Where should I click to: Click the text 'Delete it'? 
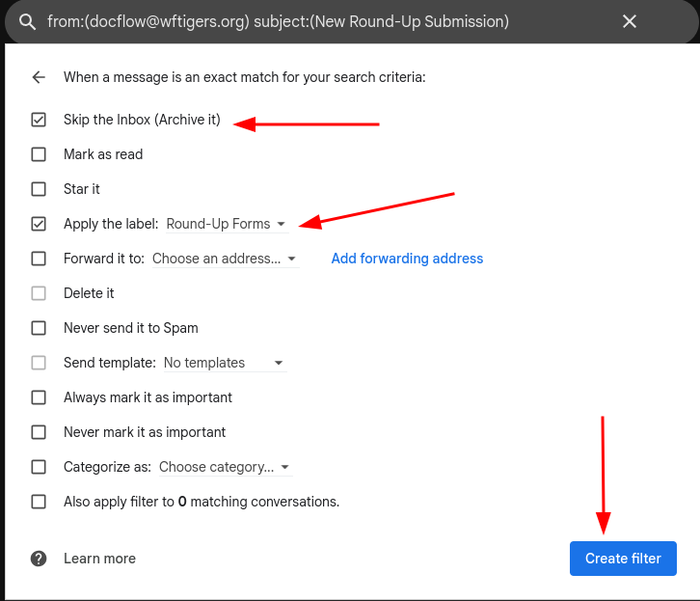pyautogui.click(x=89, y=293)
